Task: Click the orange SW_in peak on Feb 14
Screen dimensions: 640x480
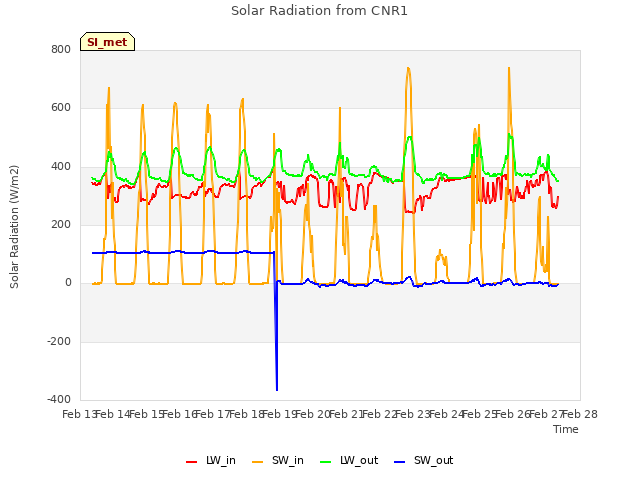Action: [x=109, y=88]
